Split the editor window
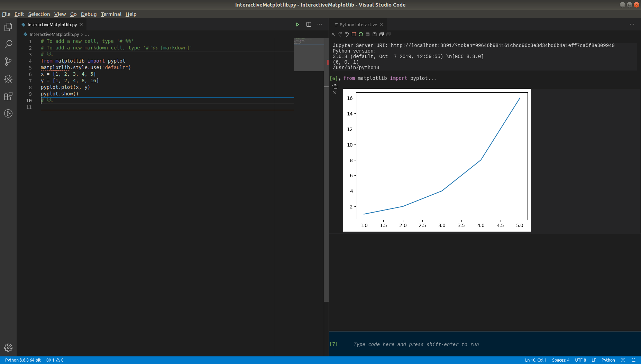The image size is (641, 364). click(308, 24)
